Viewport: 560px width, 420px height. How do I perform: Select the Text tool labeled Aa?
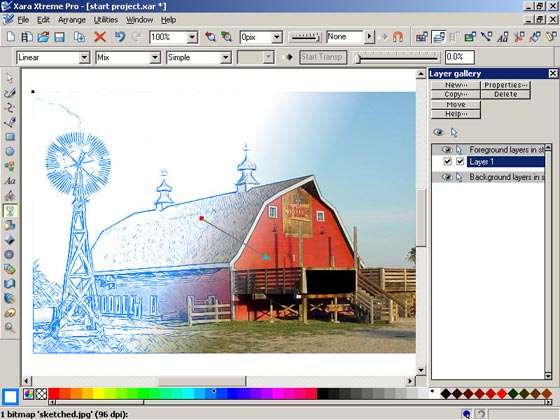[10, 181]
